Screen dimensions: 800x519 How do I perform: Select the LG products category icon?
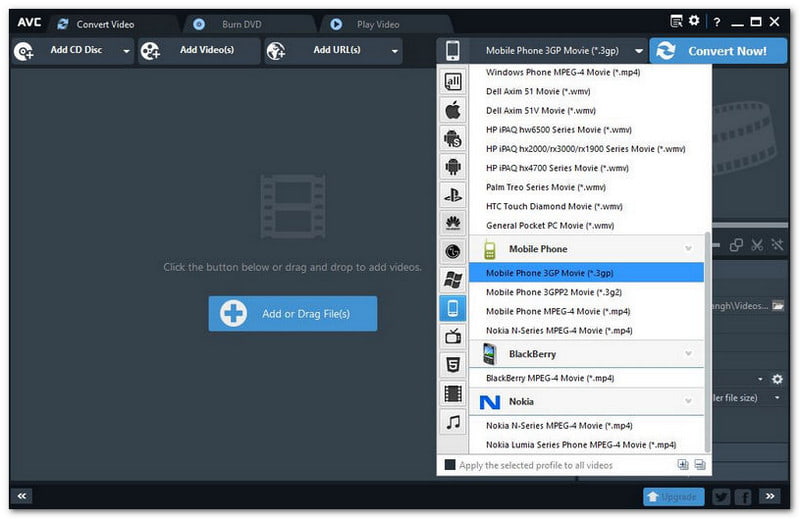pyautogui.click(x=453, y=251)
